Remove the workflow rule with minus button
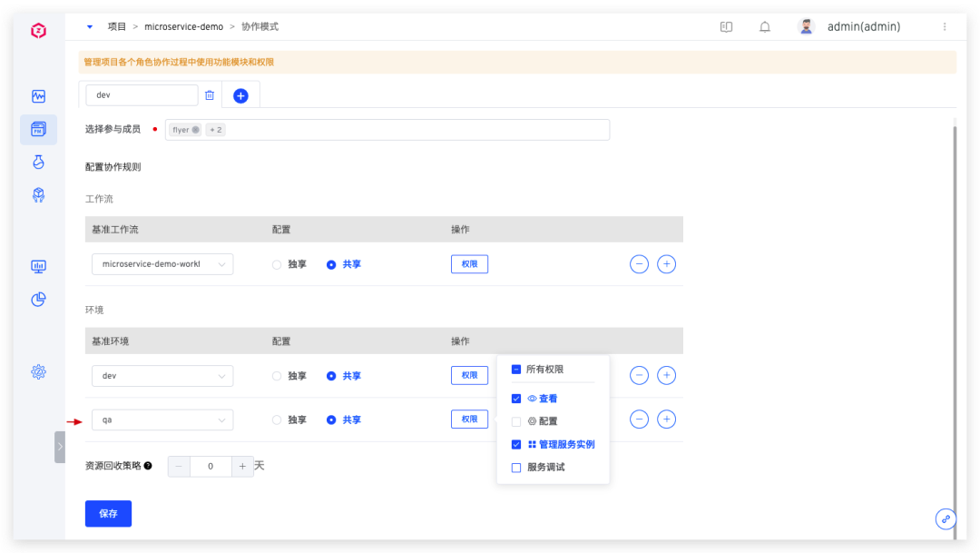Viewport: 980px width, 553px height. coord(639,264)
